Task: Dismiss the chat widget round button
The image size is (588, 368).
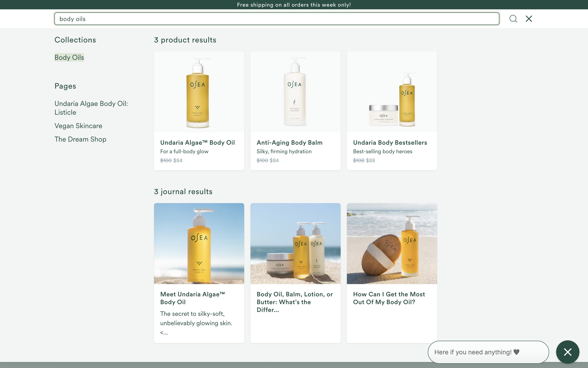Action: (568, 352)
